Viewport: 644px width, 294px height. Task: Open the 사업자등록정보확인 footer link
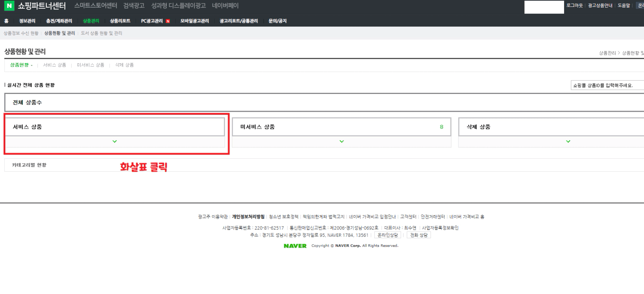pyautogui.click(x=440, y=228)
